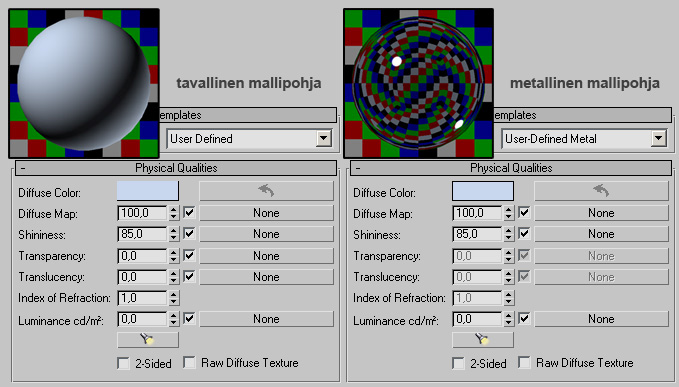Click the Translucency value field, left panel
The width and height of the screenshot is (679, 387).
pyautogui.click(x=142, y=277)
